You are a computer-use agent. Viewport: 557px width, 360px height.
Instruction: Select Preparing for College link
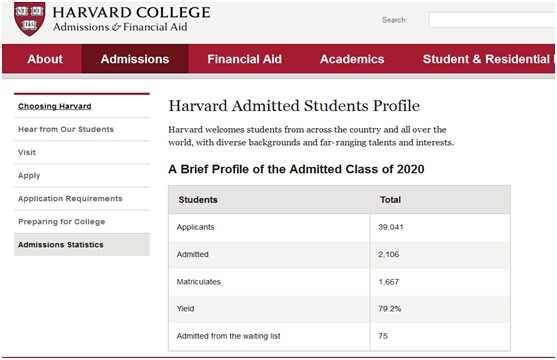pyautogui.click(x=62, y=222)
